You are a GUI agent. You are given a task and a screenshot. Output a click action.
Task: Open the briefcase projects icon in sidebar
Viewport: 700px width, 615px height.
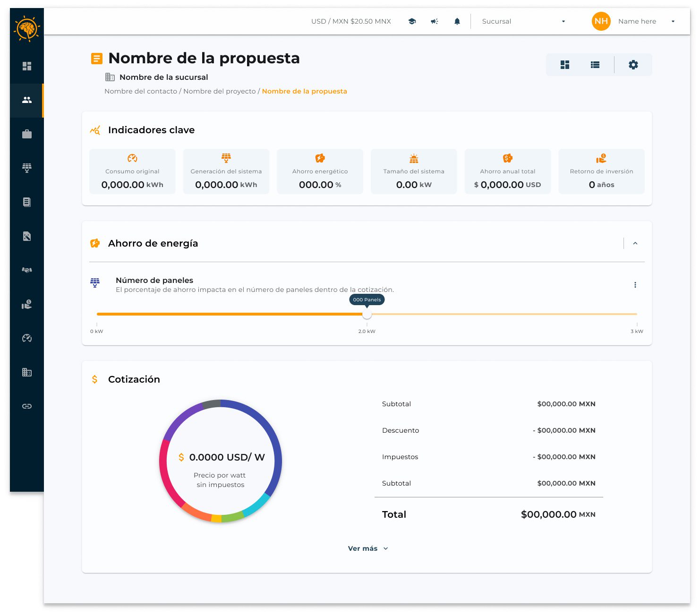(27, 134)
